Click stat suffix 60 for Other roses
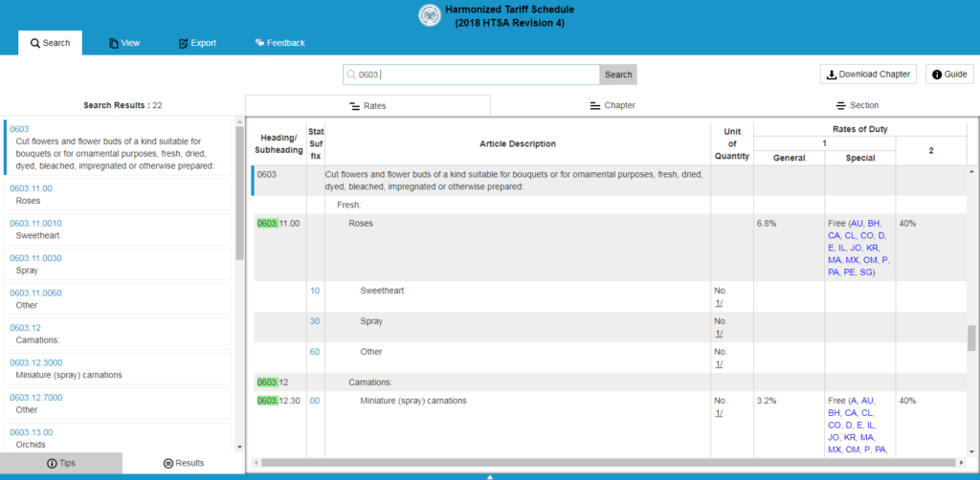 coord(315,352)
